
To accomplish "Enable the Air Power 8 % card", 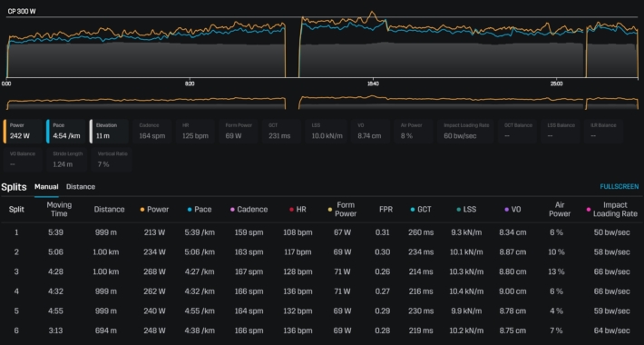I will tap(414, 131).
